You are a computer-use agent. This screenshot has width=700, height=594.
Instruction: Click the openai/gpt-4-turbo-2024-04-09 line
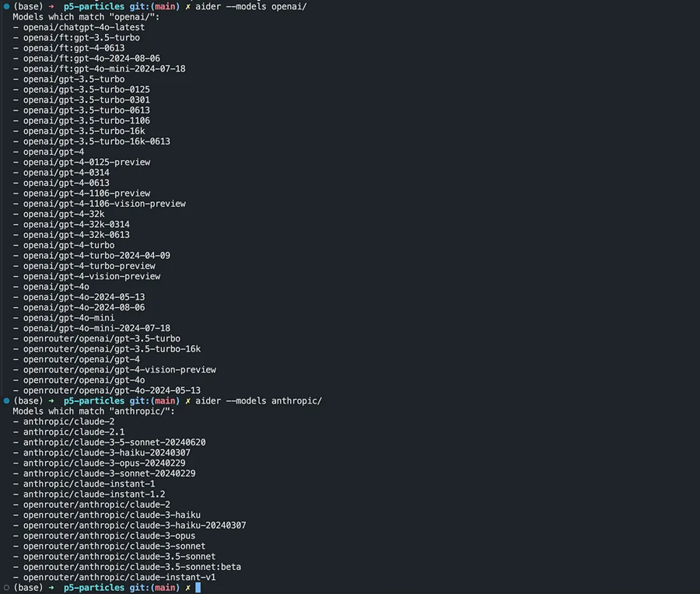coord(96,256)
